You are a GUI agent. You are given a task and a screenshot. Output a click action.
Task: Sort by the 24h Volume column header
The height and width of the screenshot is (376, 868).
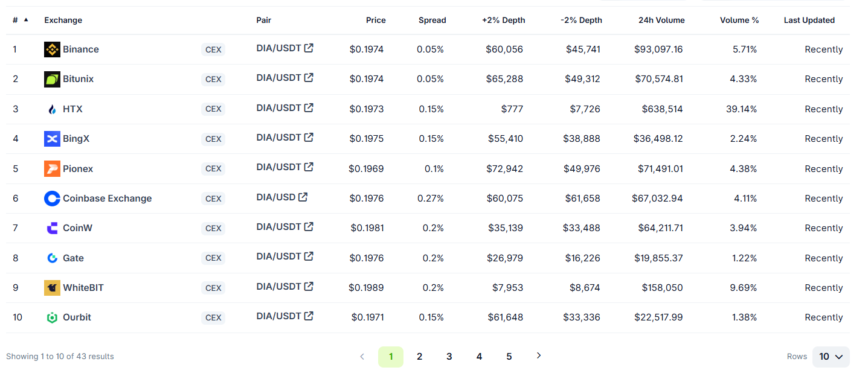point(661,20)
